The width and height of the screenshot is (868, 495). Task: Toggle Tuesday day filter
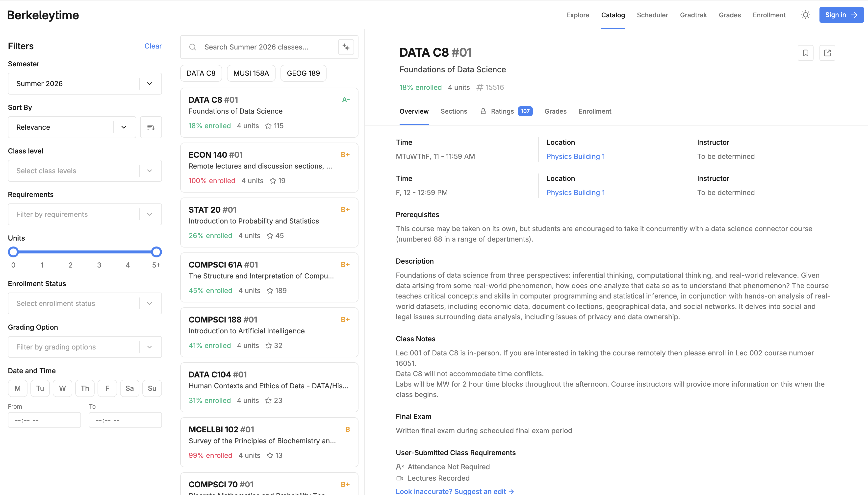pyautogui.click(x=40, y=388)
